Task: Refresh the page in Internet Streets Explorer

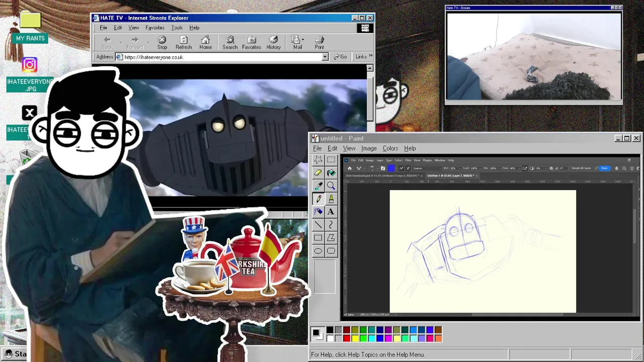Action: point(184,43)
